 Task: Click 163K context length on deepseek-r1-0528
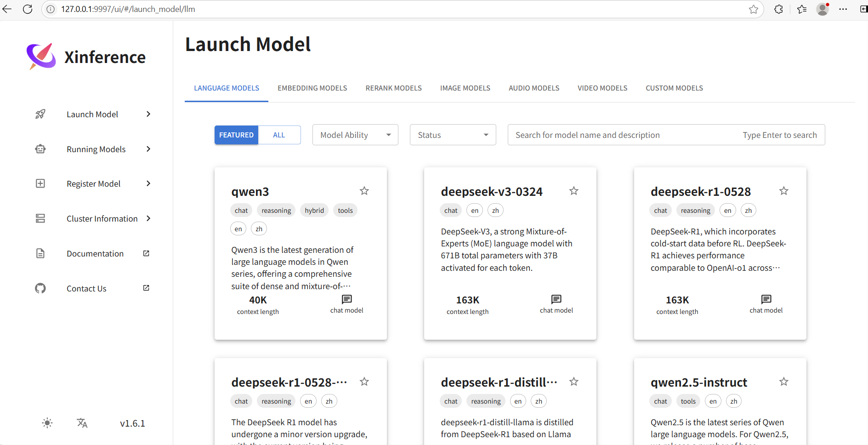pos(677,305)
